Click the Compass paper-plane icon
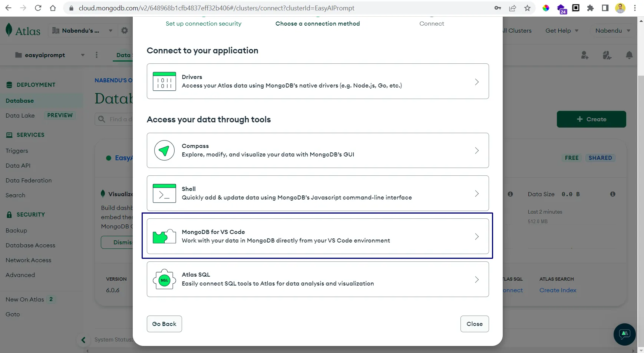Screen dimensions: 644x353 tap(164, 150)
